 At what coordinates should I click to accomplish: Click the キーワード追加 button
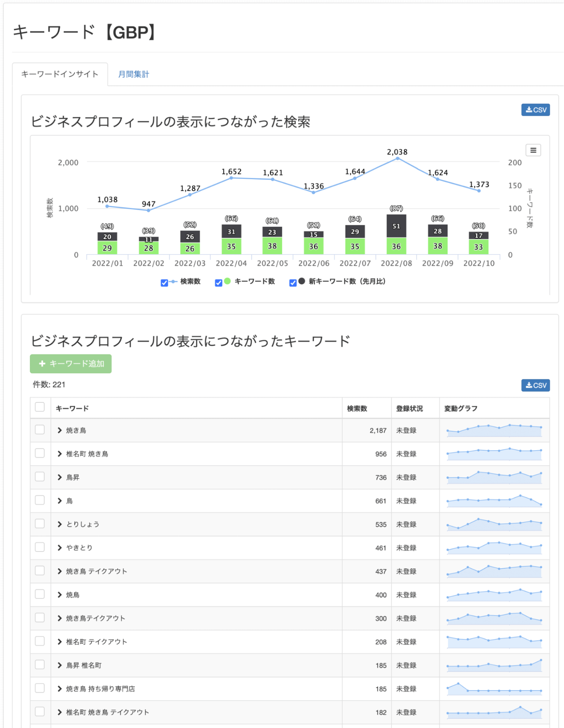71,363
